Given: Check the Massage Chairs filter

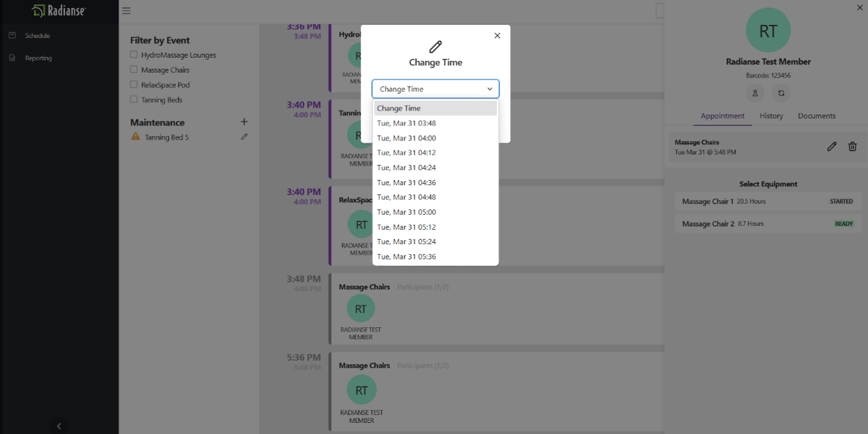Looking at the screenshot, I should click(x=134, y=70).
